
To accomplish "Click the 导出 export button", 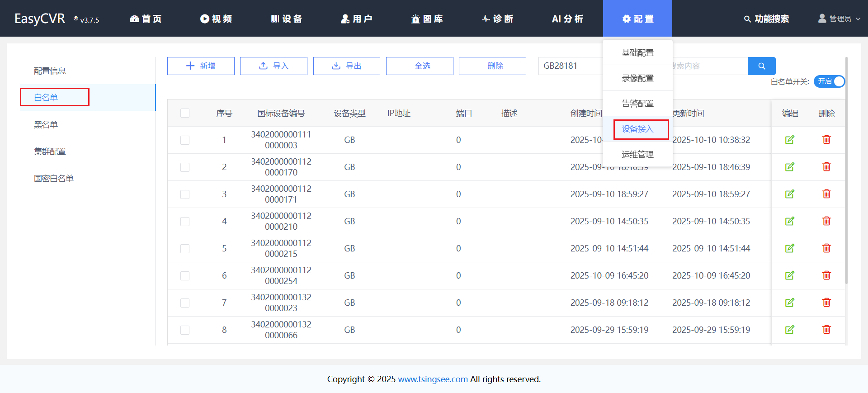I will 347,66.
